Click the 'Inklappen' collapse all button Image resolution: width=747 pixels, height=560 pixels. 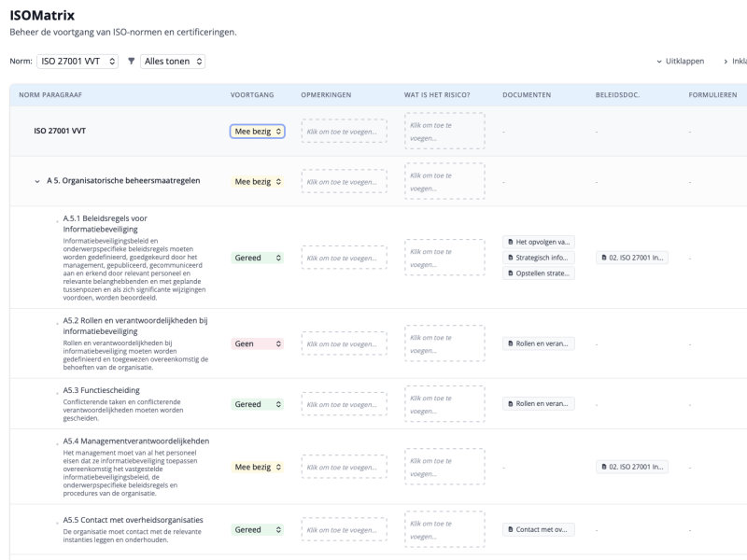click(735, 62)
